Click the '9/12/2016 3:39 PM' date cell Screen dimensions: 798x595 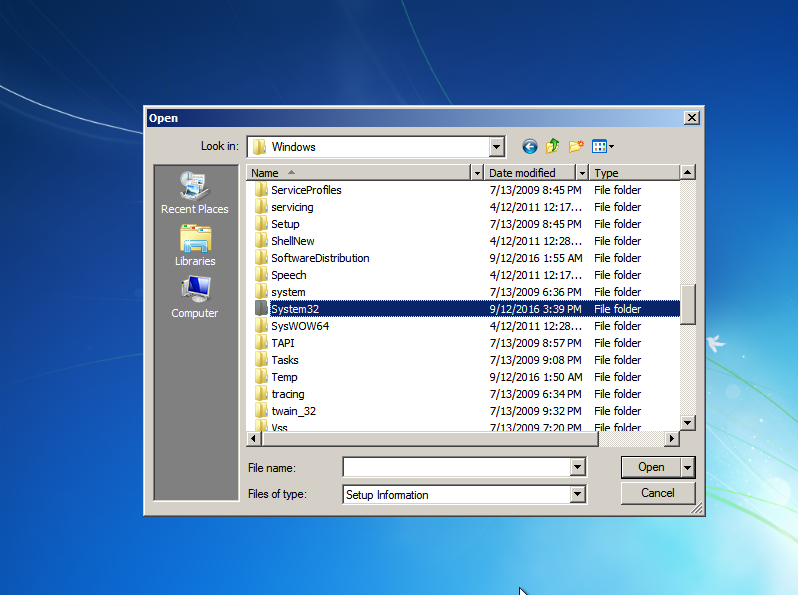pos(535,309)
